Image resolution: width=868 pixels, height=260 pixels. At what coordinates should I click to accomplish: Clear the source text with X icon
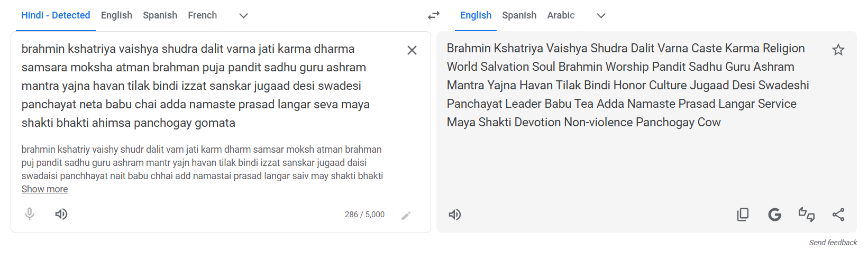(412, 50)
